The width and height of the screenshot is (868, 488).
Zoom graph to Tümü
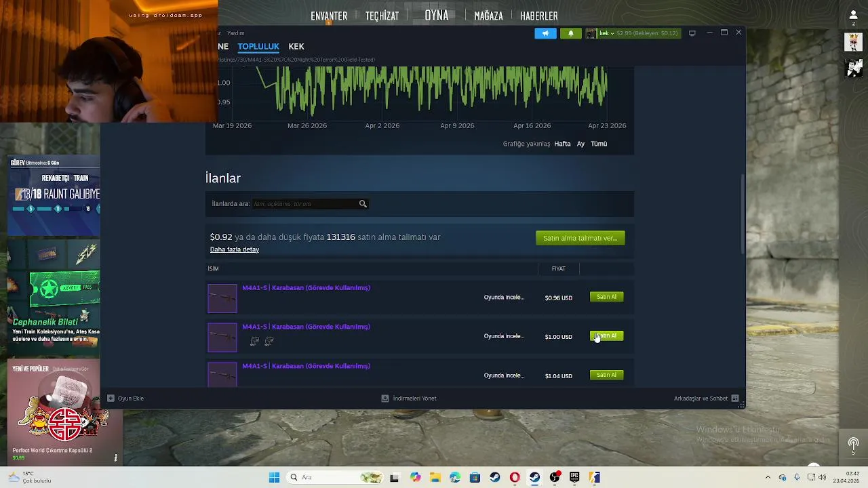click(x=599, y=144)
